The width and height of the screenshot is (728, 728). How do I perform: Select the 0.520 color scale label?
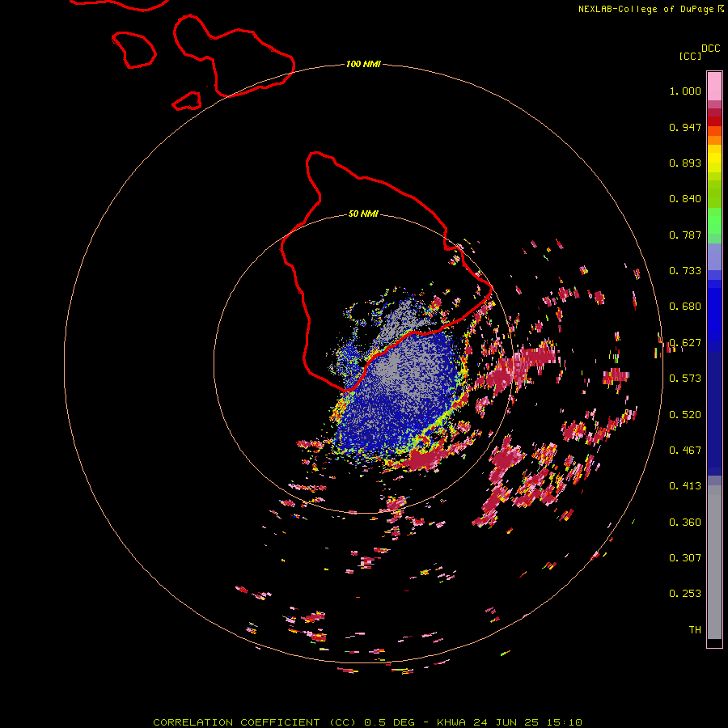(685, 415)
